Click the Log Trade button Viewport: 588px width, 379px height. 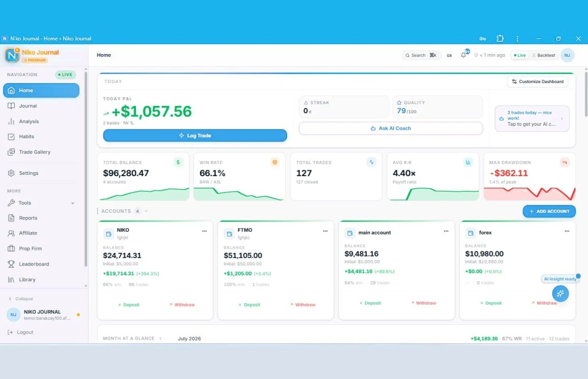(x=195, y=135)
